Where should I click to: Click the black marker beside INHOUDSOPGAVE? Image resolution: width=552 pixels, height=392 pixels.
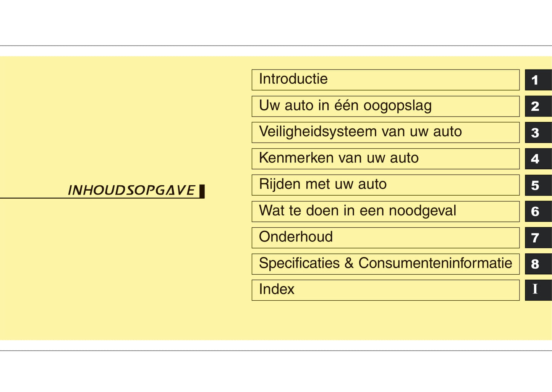tap(202, 191)
